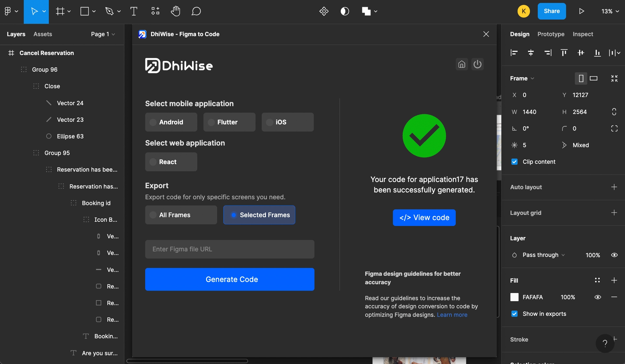Click the Resize to fit icon
Viewport: 625px width, 364px height.
pos(614,78)
